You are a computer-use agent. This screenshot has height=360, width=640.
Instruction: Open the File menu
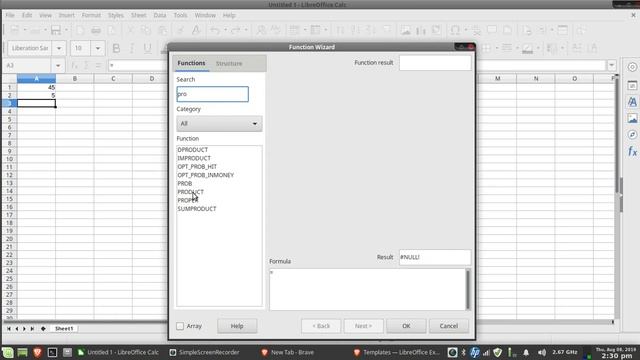(x=10, y=15)
